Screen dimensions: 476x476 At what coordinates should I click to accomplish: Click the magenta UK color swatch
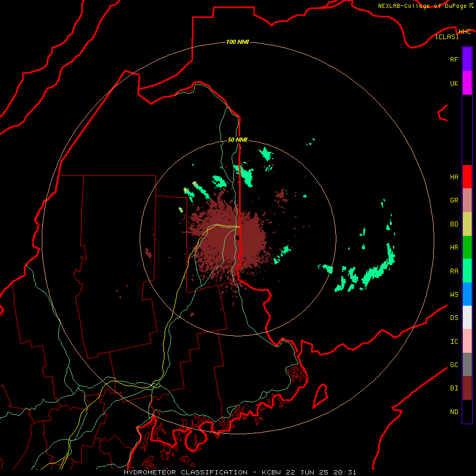click(467, 83)
